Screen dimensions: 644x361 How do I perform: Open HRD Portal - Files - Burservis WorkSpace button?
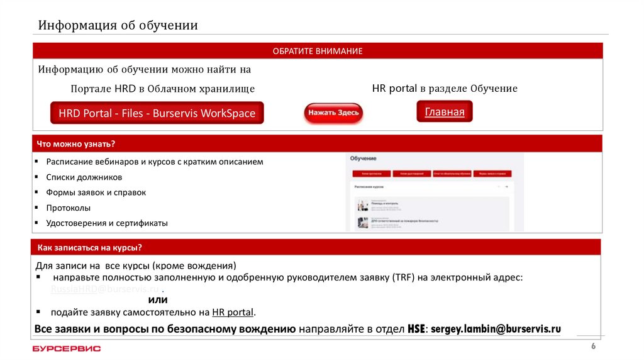(157, 113)
